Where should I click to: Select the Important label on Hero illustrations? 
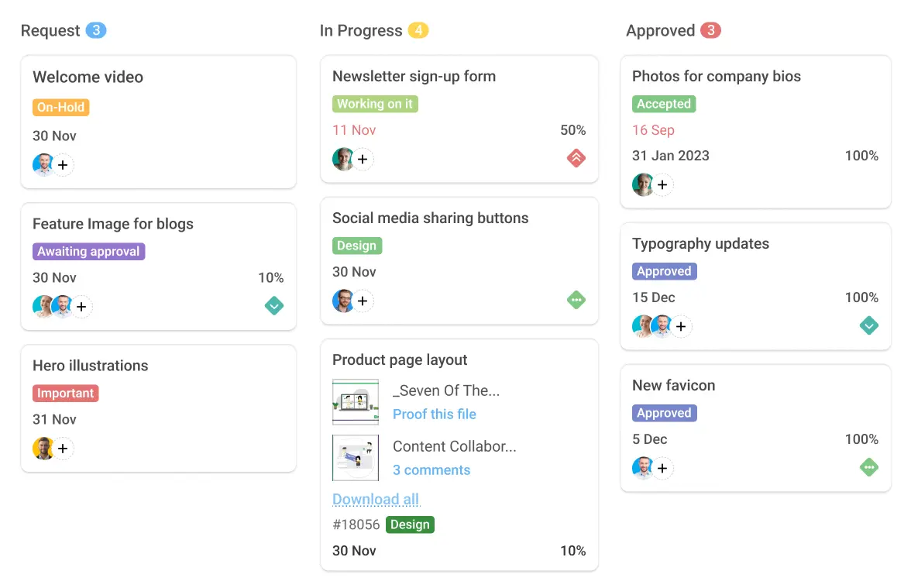coord(66,393)
